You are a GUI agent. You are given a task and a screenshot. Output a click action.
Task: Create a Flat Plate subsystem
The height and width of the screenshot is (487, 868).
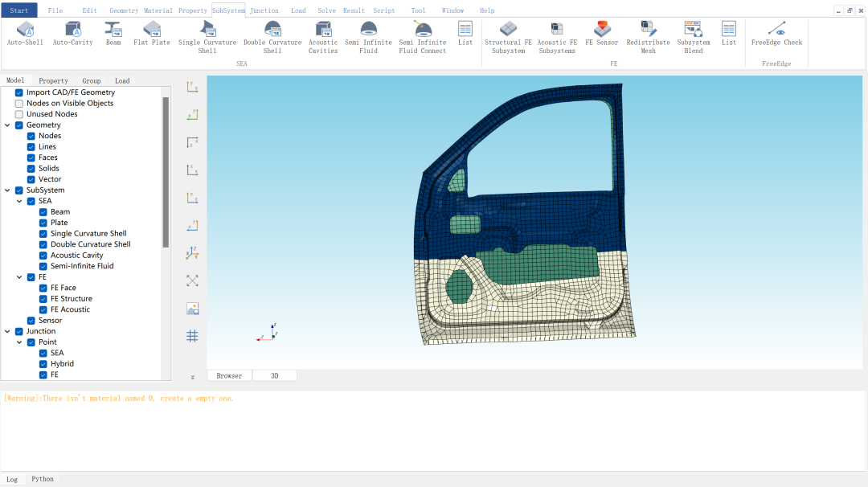(152, 33)
